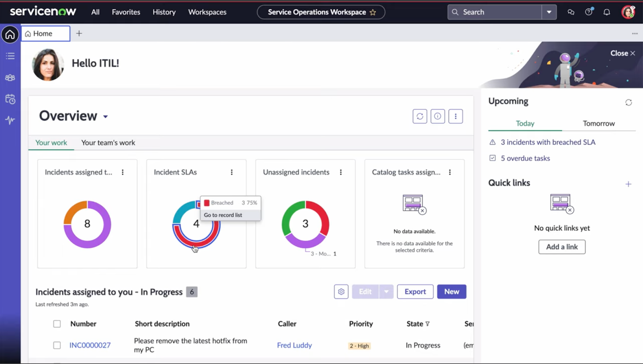Open Incidents assigned card options menu
The height and width of the screenshot is (364, 643).
click(123, 172)
